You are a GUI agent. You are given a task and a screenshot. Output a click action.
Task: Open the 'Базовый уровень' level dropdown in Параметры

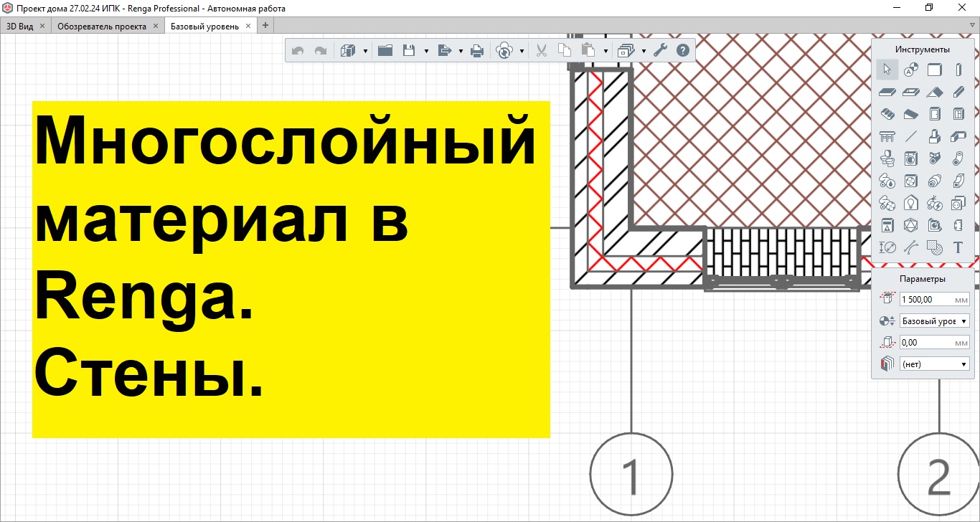934,321
